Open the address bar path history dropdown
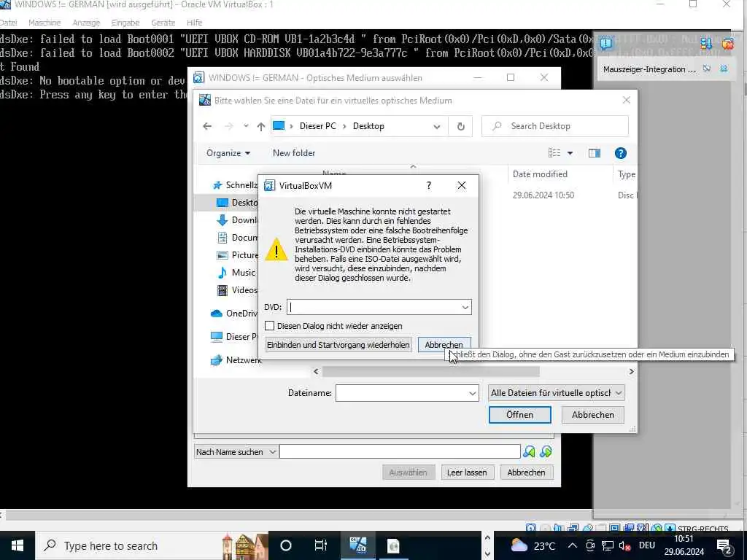Viewport: 747px width, 560px height. tap(437, 126)
